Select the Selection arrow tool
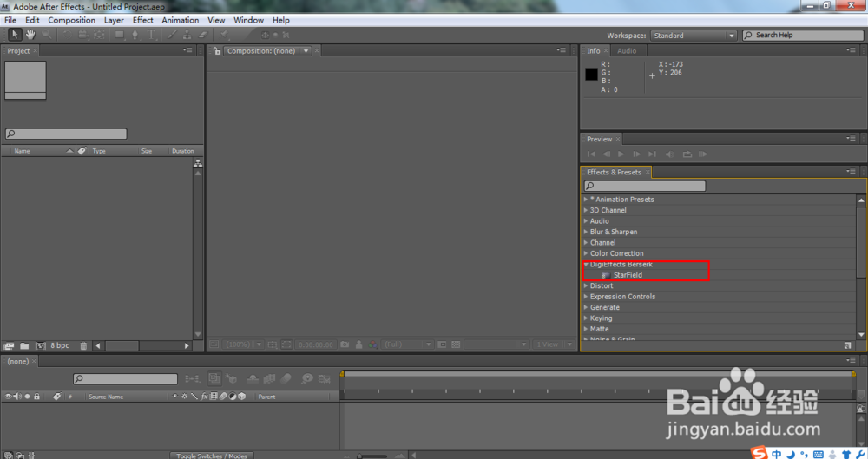This screenshot has height=459, width=868. pos(15,35)
